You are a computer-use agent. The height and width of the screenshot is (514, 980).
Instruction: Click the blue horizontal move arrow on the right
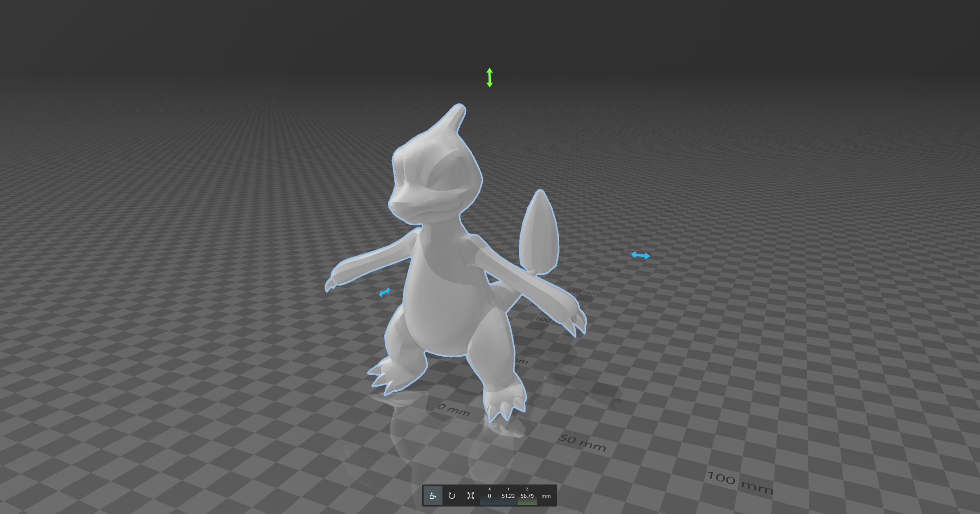pos(640,256)
